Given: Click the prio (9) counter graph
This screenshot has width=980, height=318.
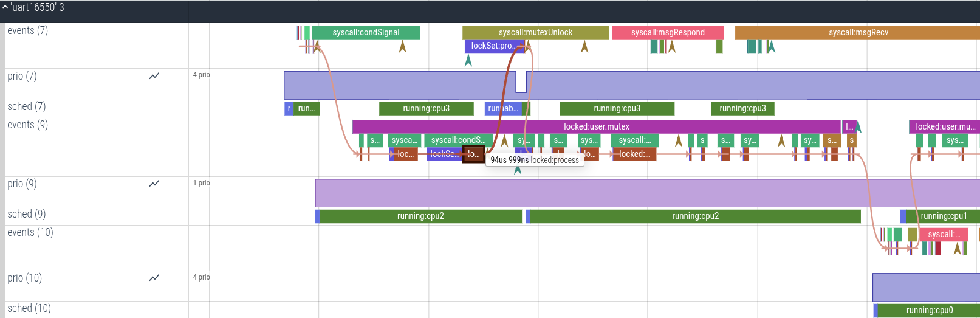Looking at the screenshot, I should click(x=648, y=193).
